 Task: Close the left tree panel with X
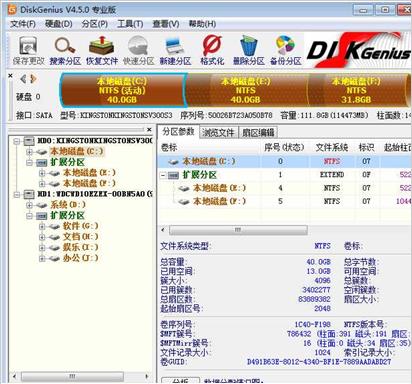point(149,129)
